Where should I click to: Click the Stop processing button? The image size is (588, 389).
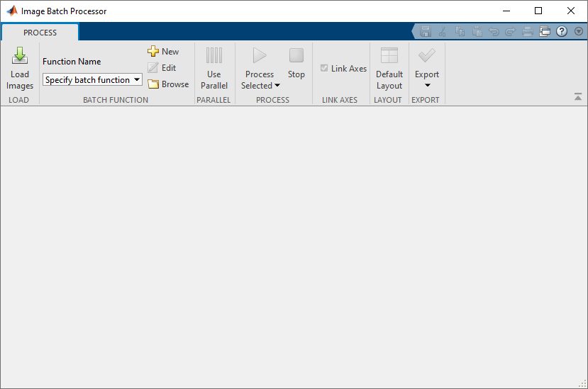coord(296,63)
